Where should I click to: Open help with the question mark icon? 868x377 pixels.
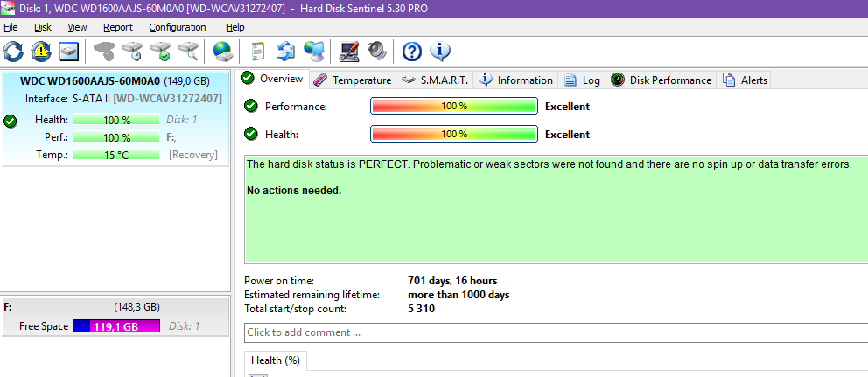point(412,52)
